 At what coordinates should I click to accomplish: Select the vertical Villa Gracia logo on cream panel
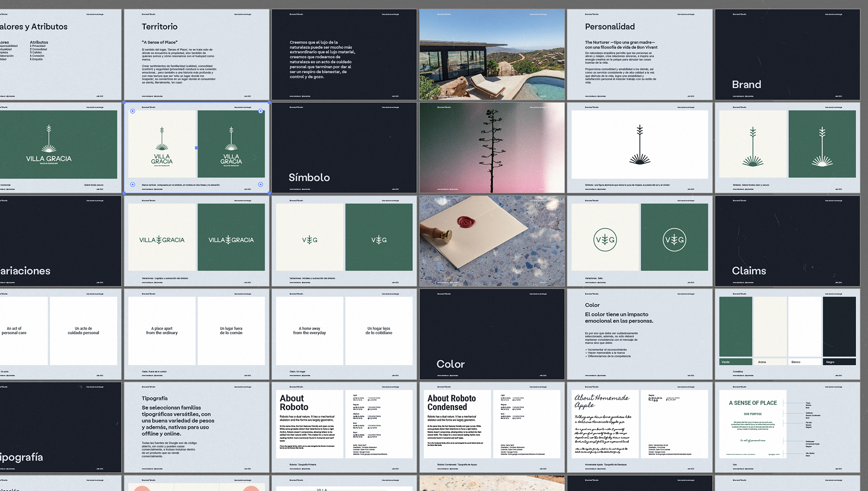coord(162,146)
